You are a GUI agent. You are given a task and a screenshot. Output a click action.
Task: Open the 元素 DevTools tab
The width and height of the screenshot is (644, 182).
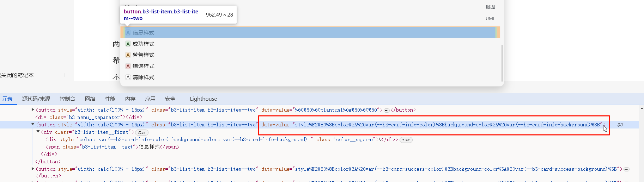7,99
